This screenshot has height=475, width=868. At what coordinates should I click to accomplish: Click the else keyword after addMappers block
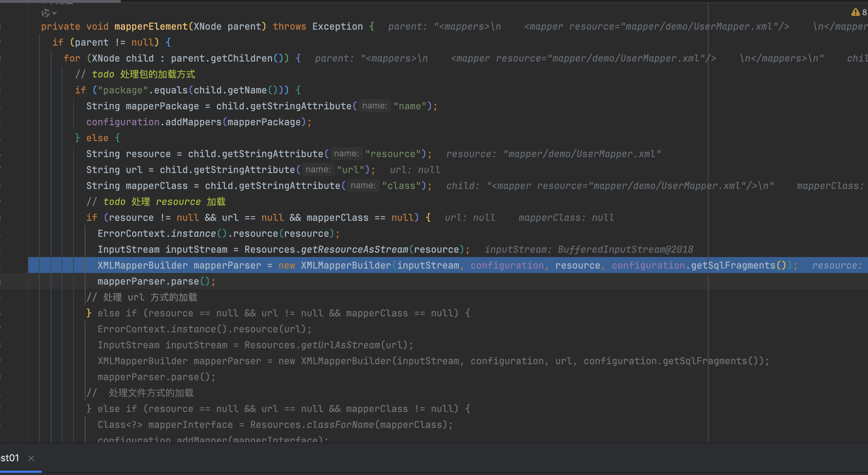[x=97, y=138]
